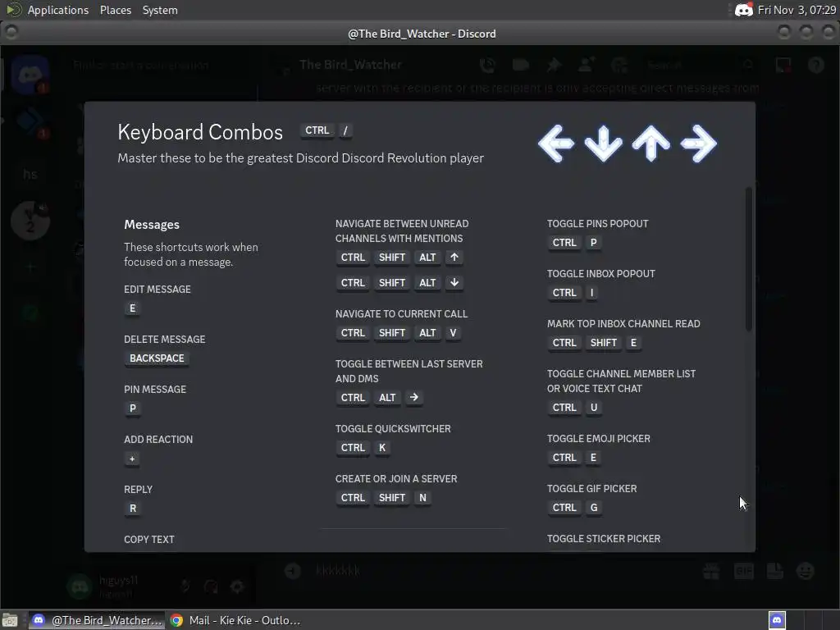
Task: Open the help icon in Discord header
Action: coord(816,66)
